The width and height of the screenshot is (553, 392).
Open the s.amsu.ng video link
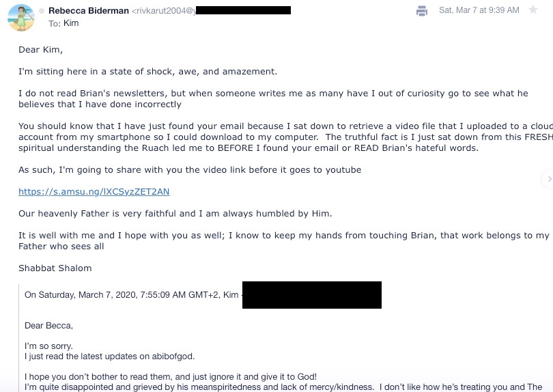point(94,192)
